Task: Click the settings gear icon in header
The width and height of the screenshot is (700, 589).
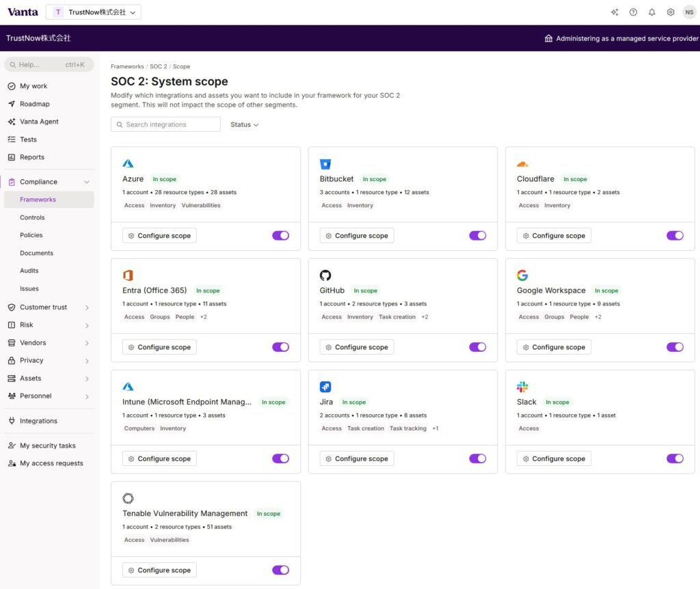Action: (671, 12)
